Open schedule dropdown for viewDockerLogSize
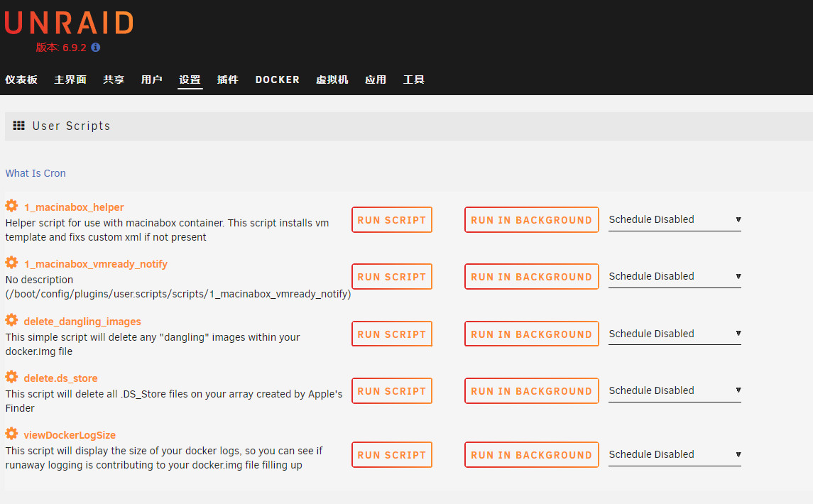Image resolution: width=813 pixels, height=504 pixels. 675,455
